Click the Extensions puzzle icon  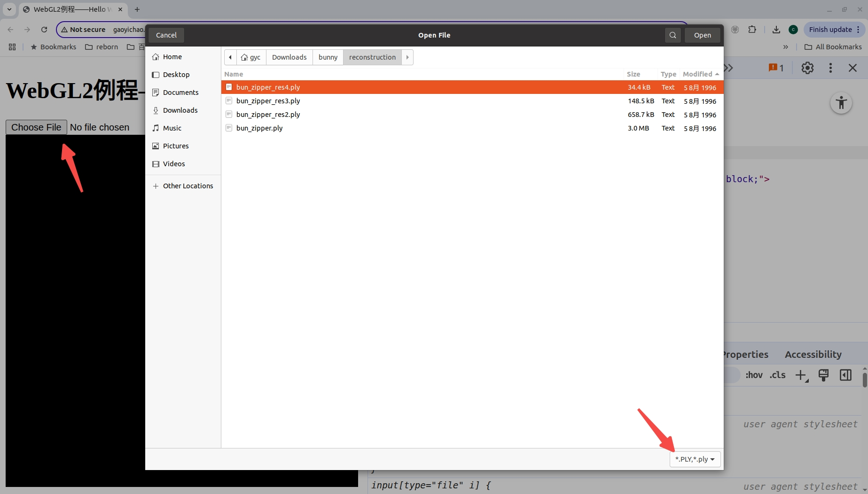(x=752, y=30)
